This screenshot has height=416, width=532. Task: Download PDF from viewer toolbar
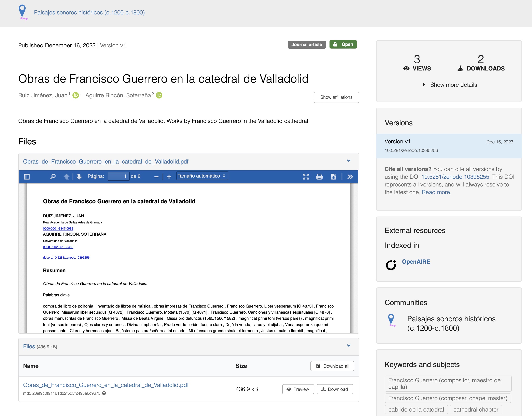click(x=333, y=177)
